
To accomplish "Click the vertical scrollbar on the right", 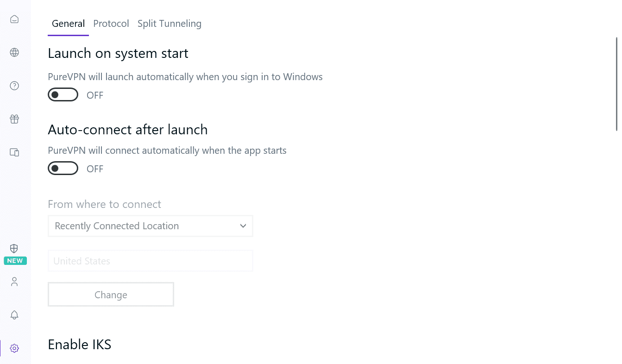I will pos(616,83).
